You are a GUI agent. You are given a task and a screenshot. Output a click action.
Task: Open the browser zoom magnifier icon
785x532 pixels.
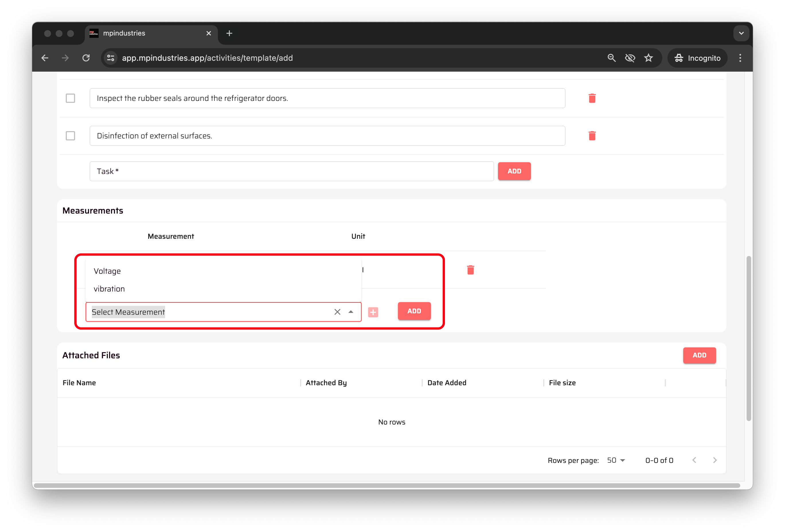[x=611, y=58]
